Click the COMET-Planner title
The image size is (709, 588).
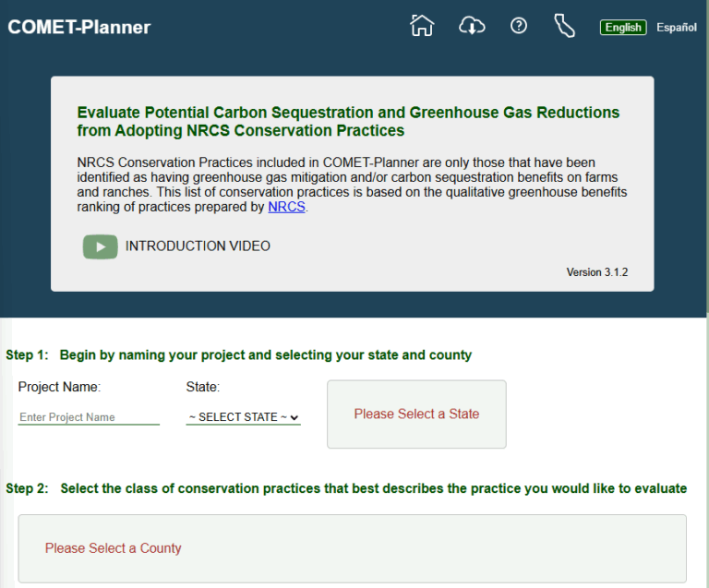pos(79,28)
